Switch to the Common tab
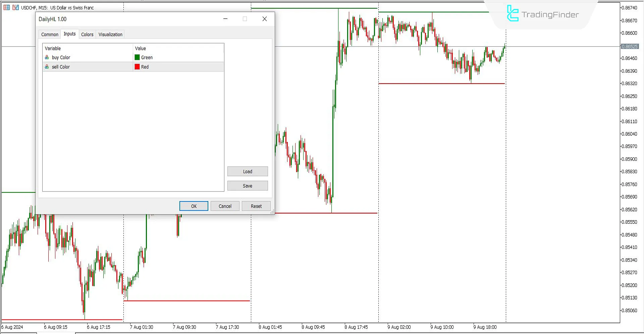This screenshot has width=644, height=334. point(50,35)
